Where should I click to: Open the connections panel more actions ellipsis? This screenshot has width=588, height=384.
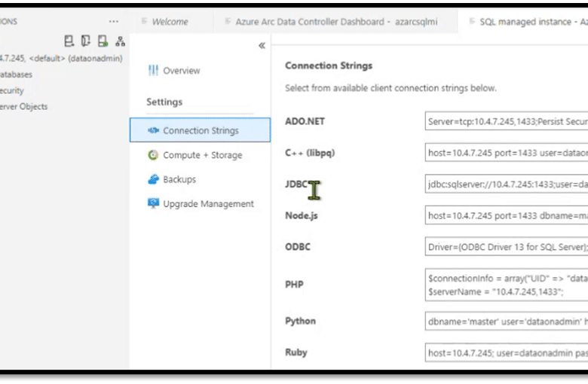114,21
